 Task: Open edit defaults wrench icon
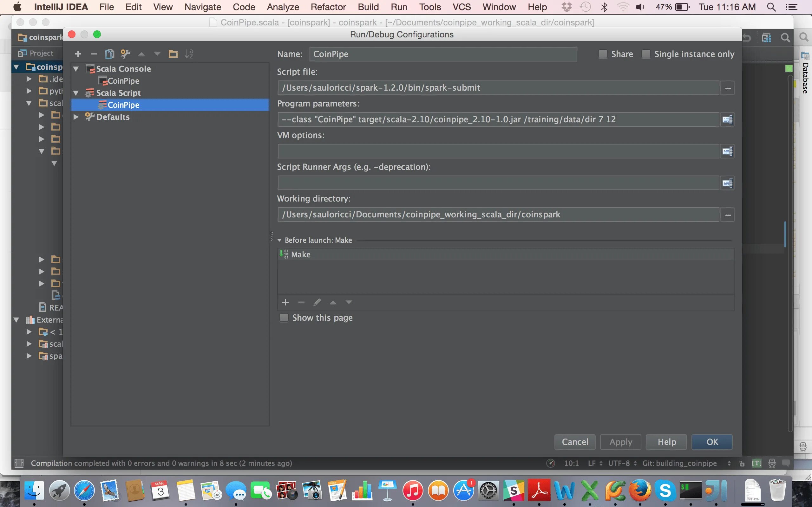click(125, 54)
